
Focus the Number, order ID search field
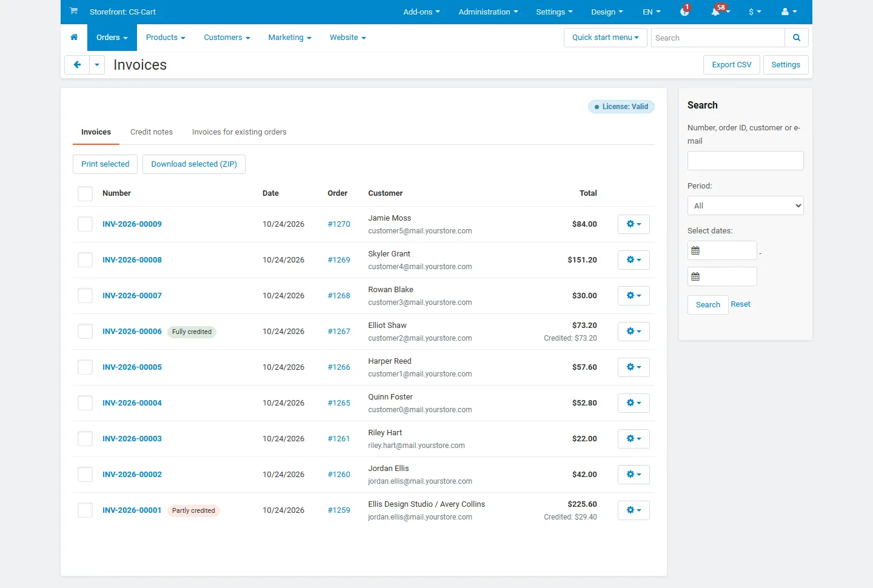(746, 161)
